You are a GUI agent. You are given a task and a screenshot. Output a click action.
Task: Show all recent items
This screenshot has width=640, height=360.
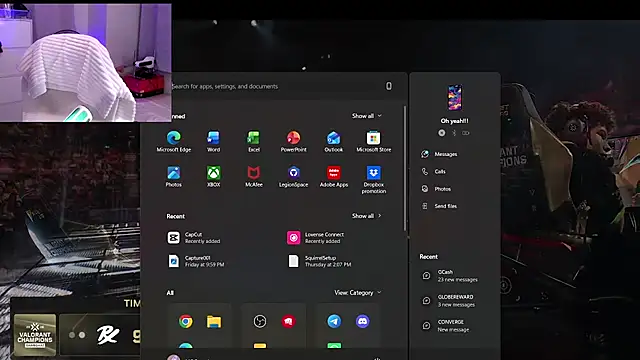[367, 216]
